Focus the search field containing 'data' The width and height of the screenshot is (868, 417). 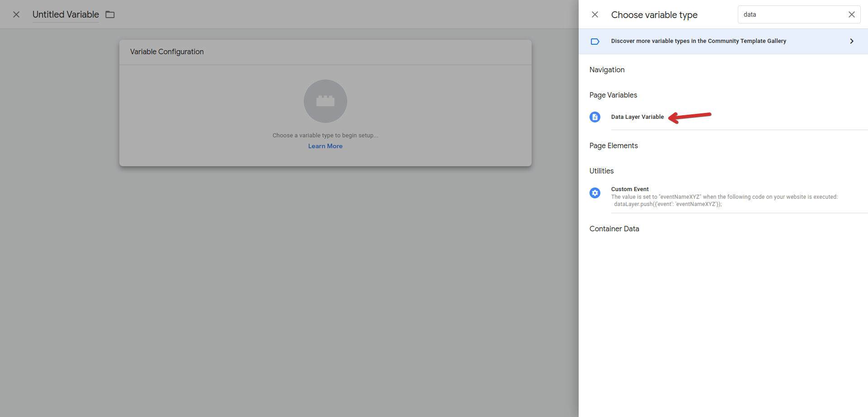point(791,14)
